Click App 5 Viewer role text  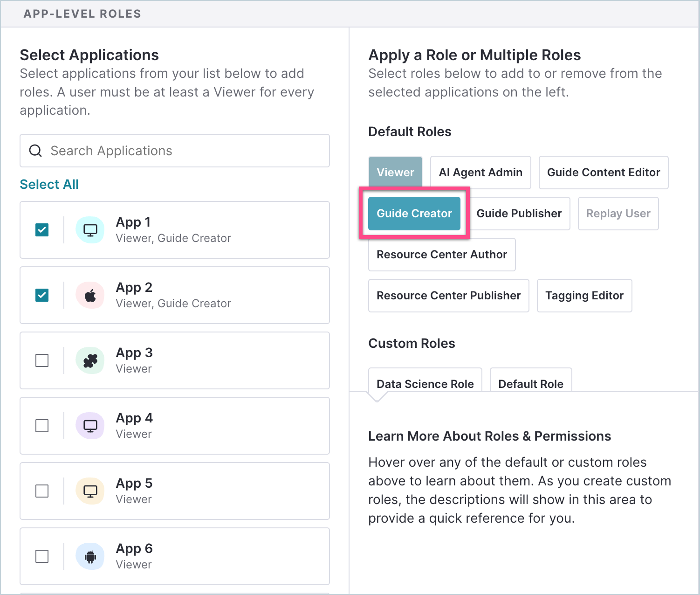coord(134,499)
